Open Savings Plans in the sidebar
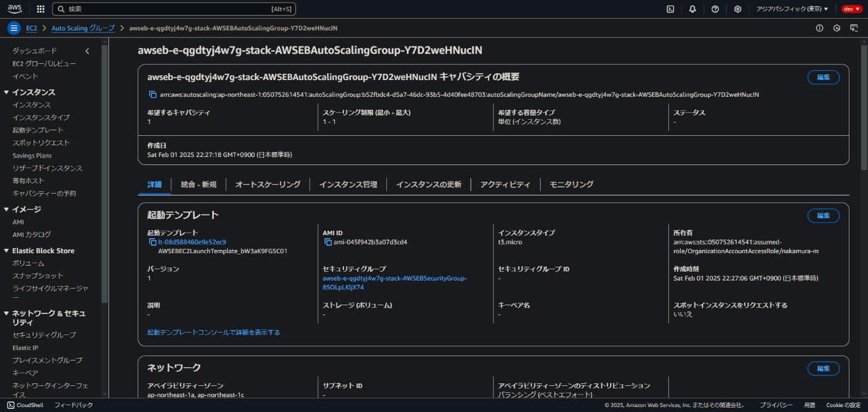Image resolution: width=868 pixels, height=412 pixels. pyautogui.click(x=32, y=156)
